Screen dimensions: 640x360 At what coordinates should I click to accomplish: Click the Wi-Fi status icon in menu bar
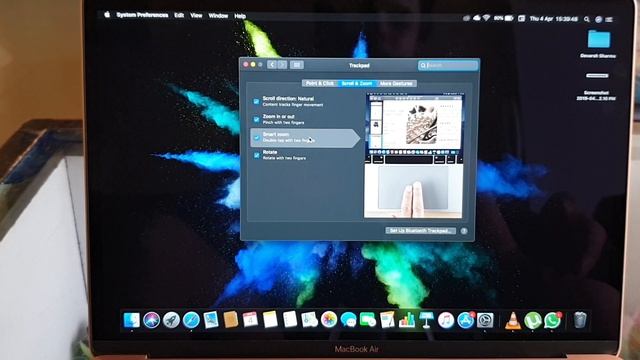point(487,18)
